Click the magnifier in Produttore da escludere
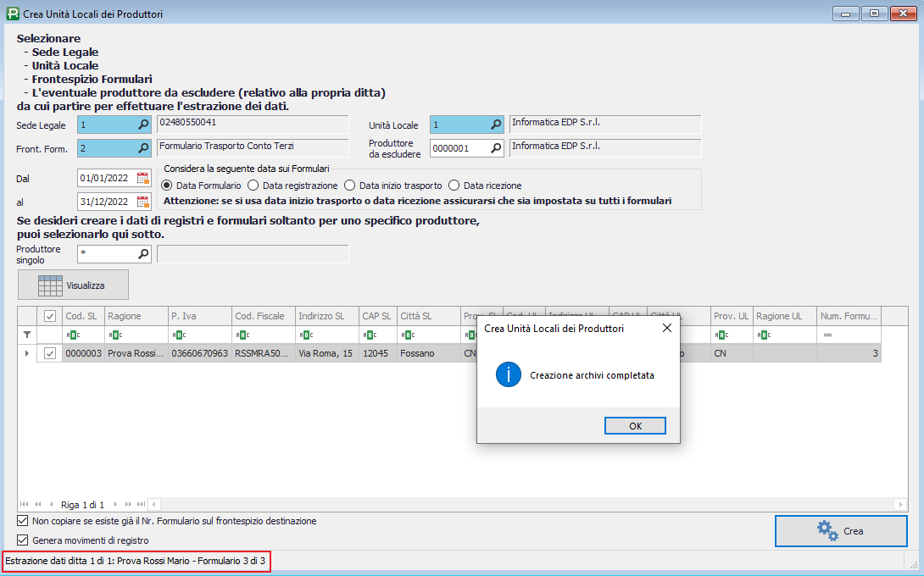This screenshot has width=924, height=576. coord(496,148)
